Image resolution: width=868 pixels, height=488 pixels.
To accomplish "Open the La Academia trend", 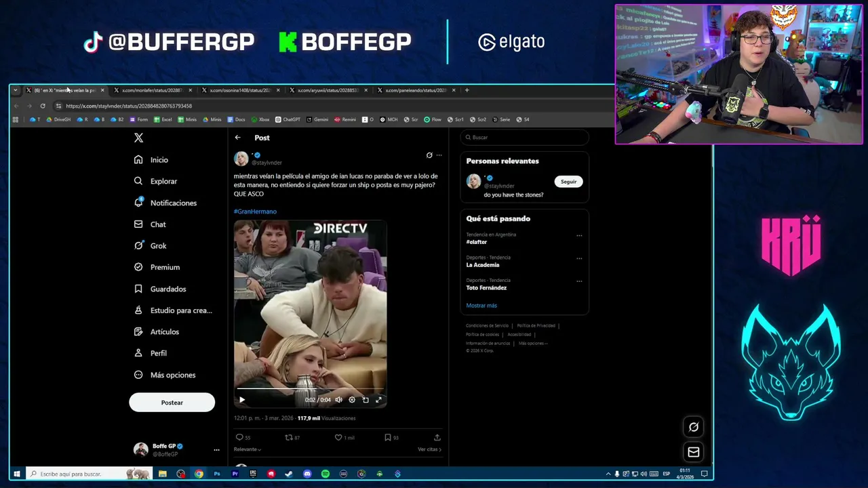I will (482, 265).
